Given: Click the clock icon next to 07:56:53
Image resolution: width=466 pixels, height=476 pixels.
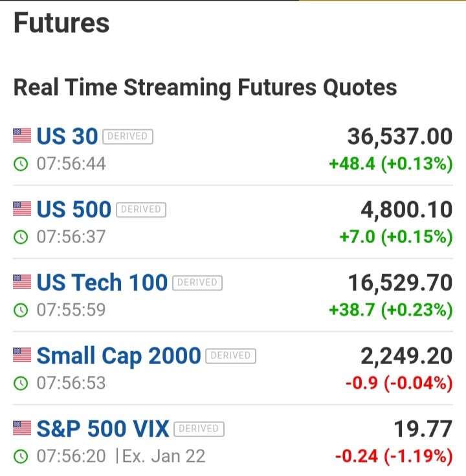Looking at the screenshot, I should coord(21,383).
